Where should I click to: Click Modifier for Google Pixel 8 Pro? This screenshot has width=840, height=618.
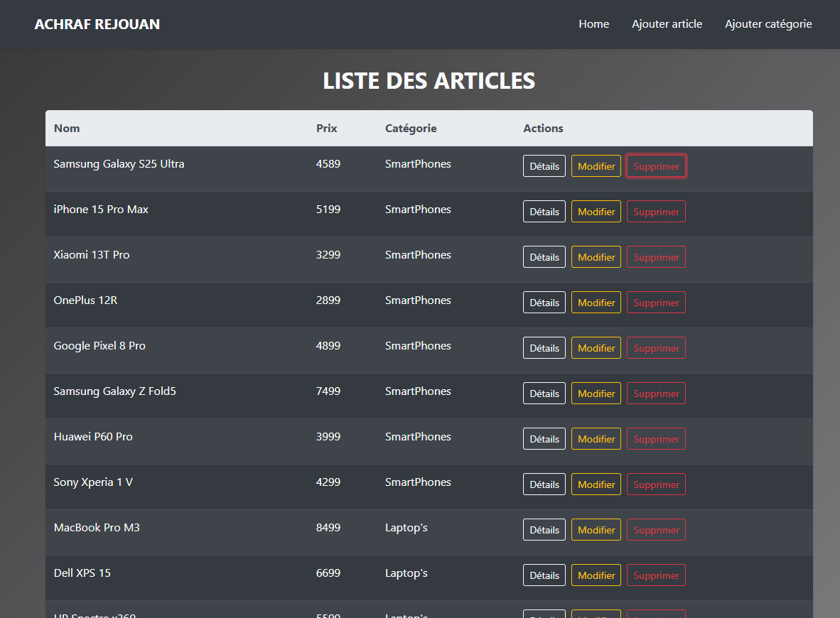click(596, 348)
